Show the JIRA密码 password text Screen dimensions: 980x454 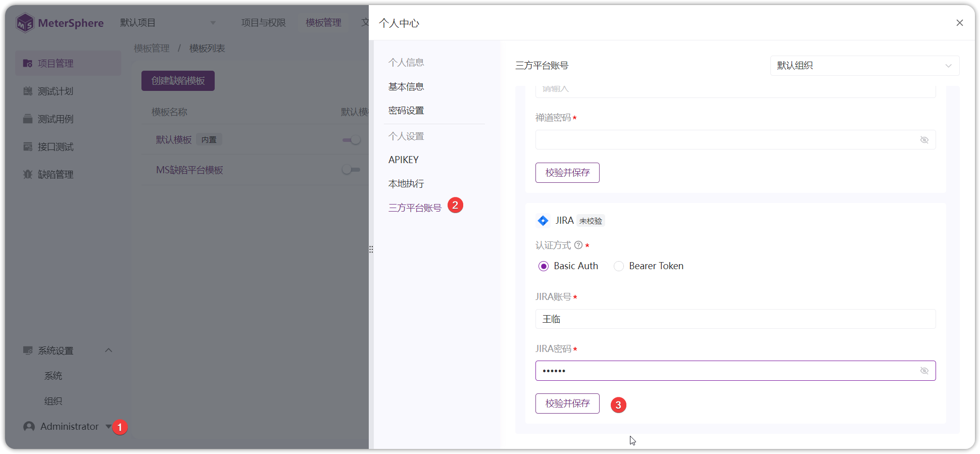[924, 371]
